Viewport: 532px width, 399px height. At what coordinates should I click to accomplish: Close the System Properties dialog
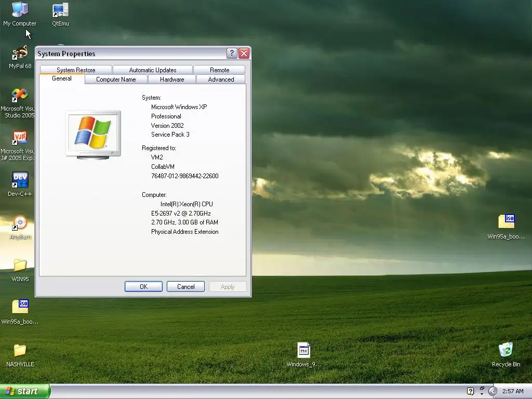244,53
